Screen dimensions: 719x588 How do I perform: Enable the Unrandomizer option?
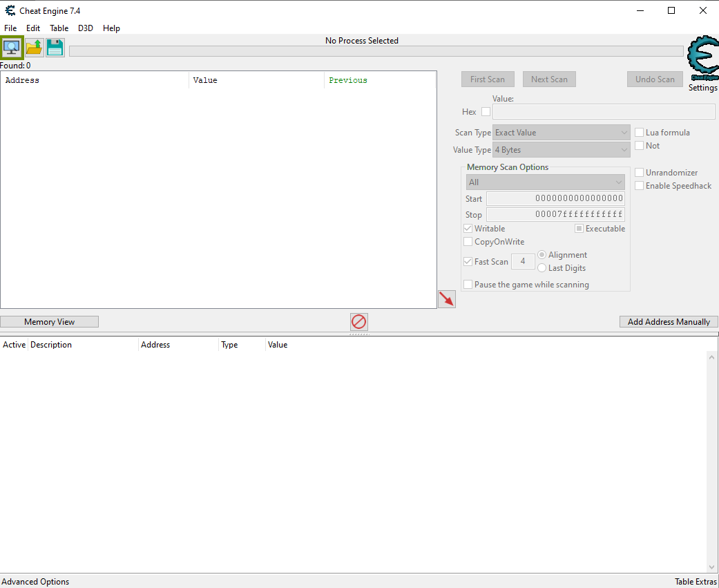click(x=639, y=173)
